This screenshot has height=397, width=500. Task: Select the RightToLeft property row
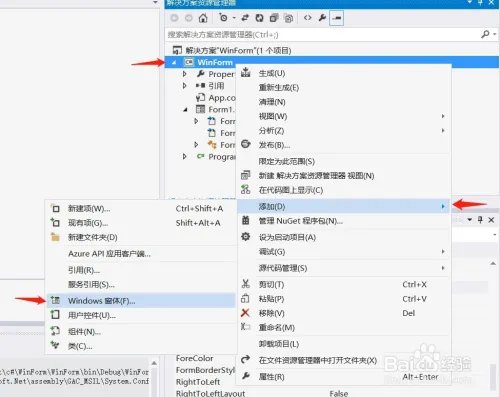point(198,382)
